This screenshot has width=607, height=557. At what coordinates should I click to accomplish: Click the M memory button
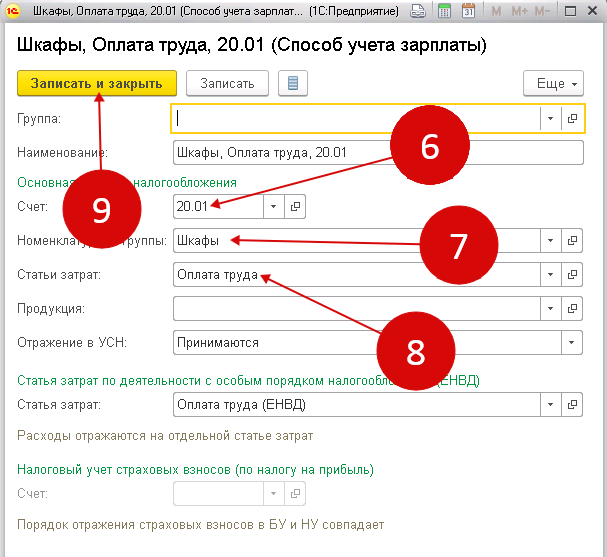495,13
